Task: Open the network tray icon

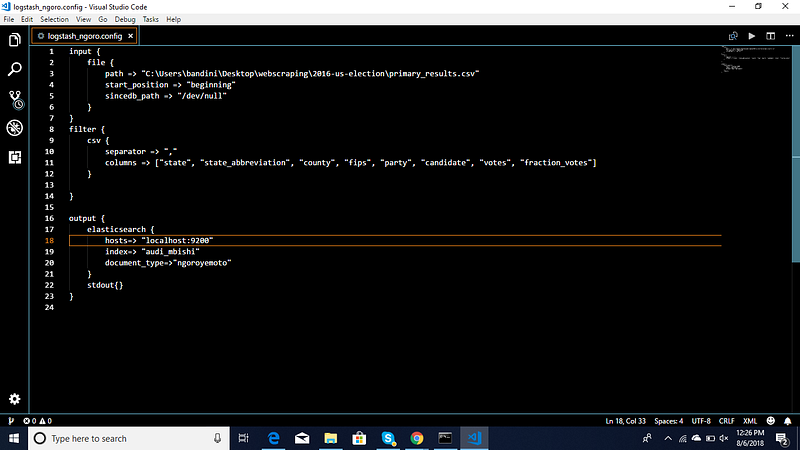Action: 682,438
